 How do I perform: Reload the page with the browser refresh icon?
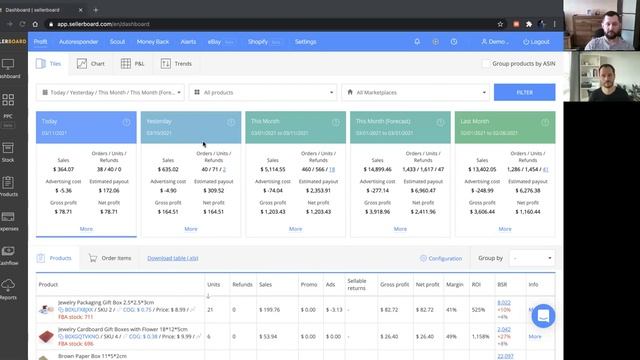(22, 24)
